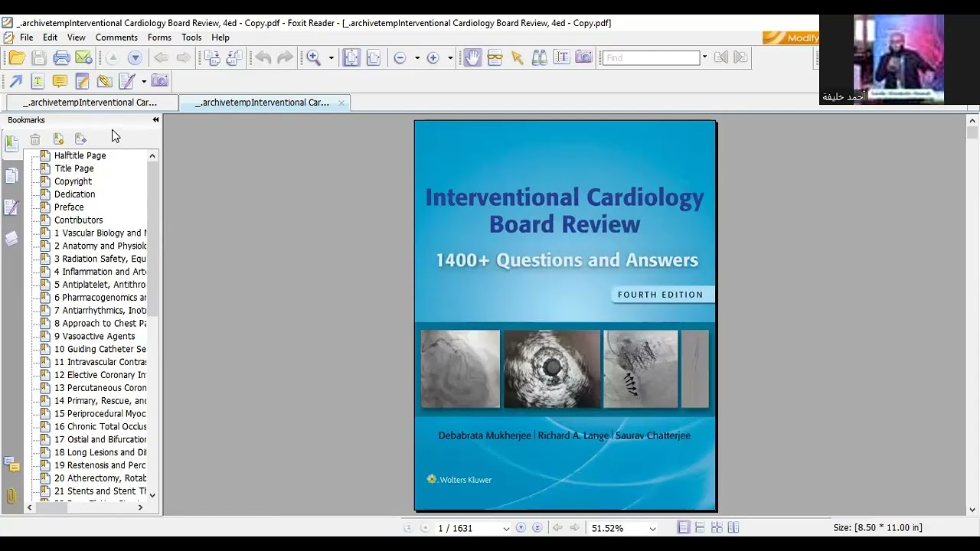Click the camera icon in the second toolbar row
The height and width of the screenshot is (551, 980).
159,80
